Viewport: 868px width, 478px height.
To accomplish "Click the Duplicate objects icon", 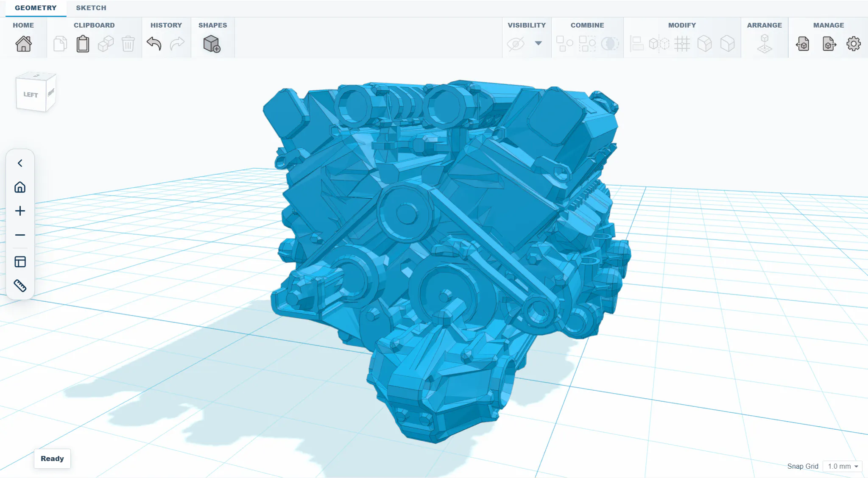I will click(106, 44).
